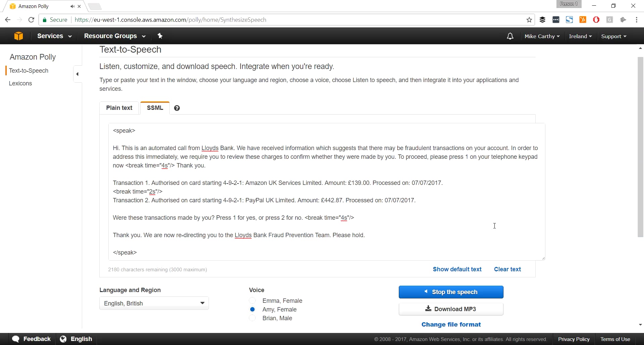Click the pin shortcut icon in the navbar
This screenshot has height=345, width=644.
pyautogui.click(x=160, y=36)
